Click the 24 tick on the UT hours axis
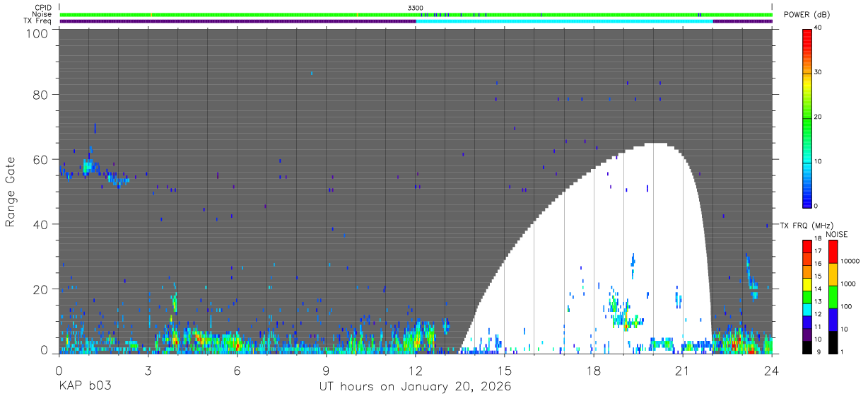Image resolution: width=868 pixels, height=401 pixels. tap(772, 371)
